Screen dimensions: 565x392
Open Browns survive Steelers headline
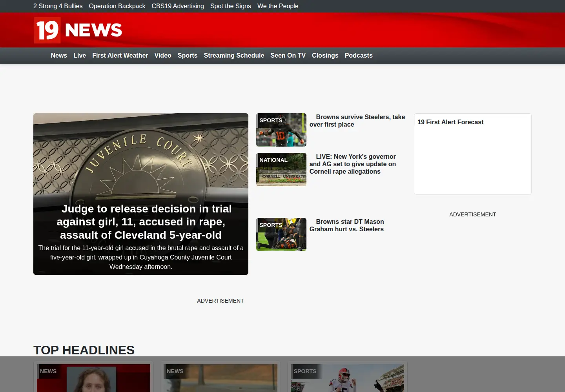pyautogui.click(x=357, y=121)
